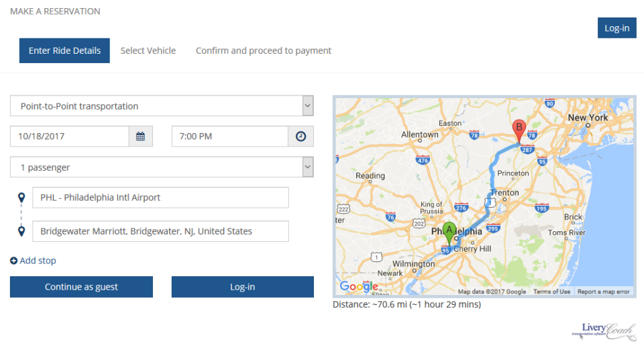Open the calendar date picker icon
644x350 pixels.
pyautogui.click(x=140, y=136)
